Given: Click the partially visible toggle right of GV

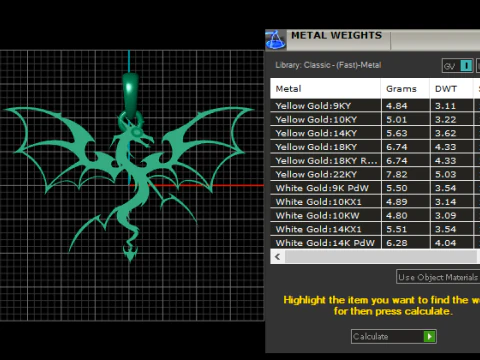Looking at the screenshot, I should pyautogui.click(x=478, y=66).
